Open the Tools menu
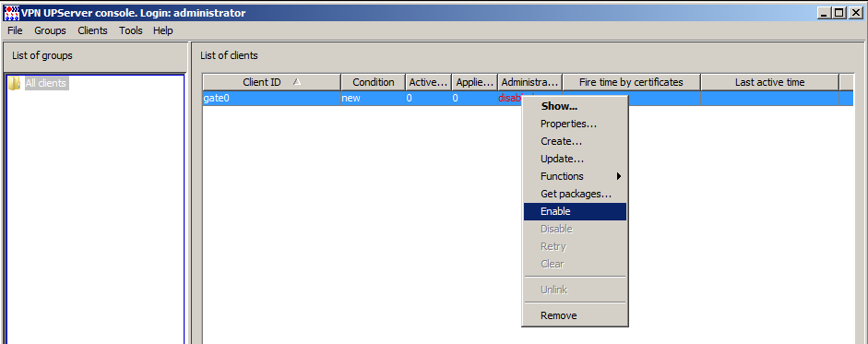This screenshot has width=868, height=344. tap(131, 30)
